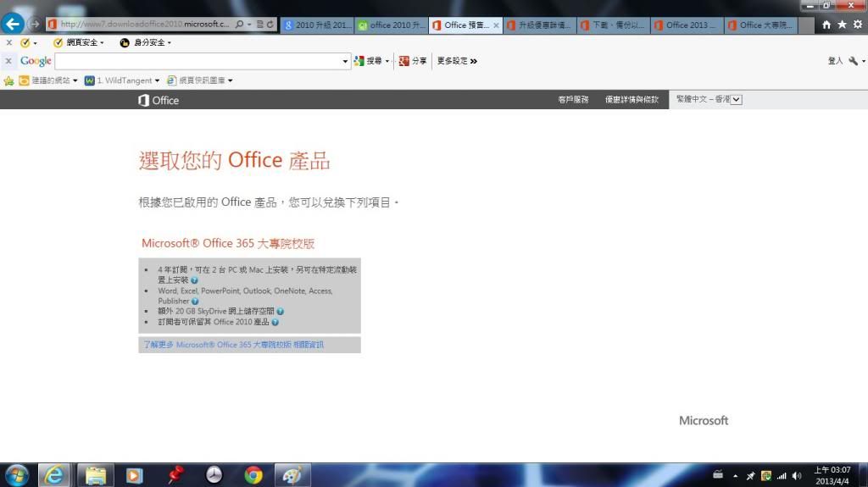
Task: Open the 繁體中文 – 香港 language dropdown
Action: pos(709,100)
